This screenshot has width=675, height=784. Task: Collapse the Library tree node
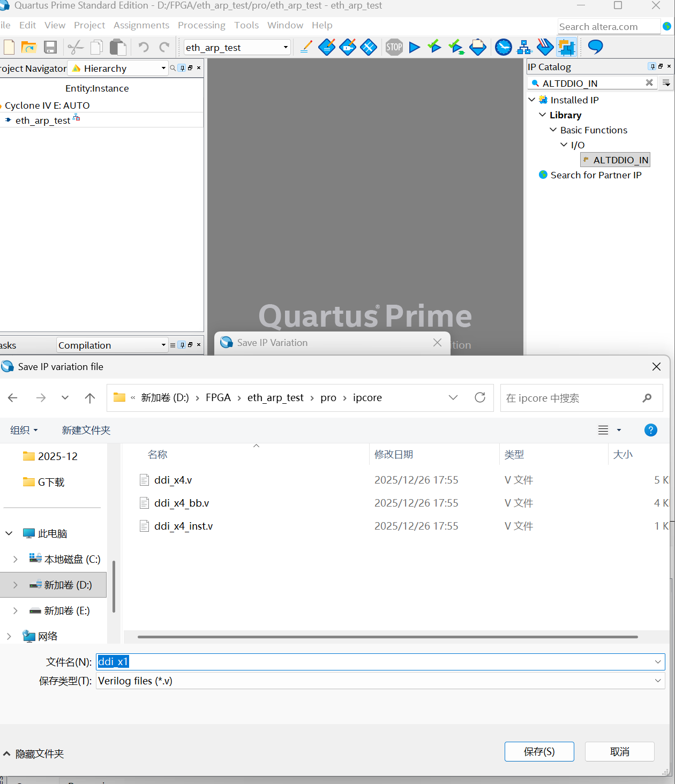click(543, 115)
